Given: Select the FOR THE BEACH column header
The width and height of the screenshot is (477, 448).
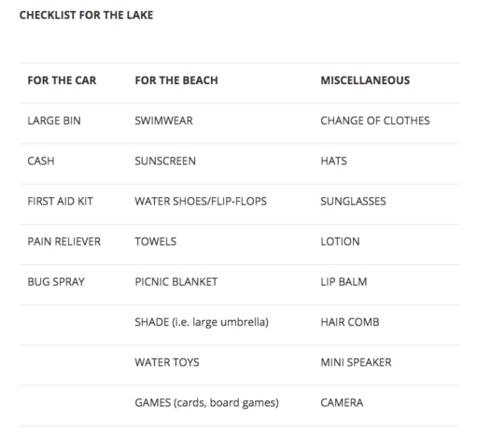Looking at the screenshot, I should (x=176, y=80).
